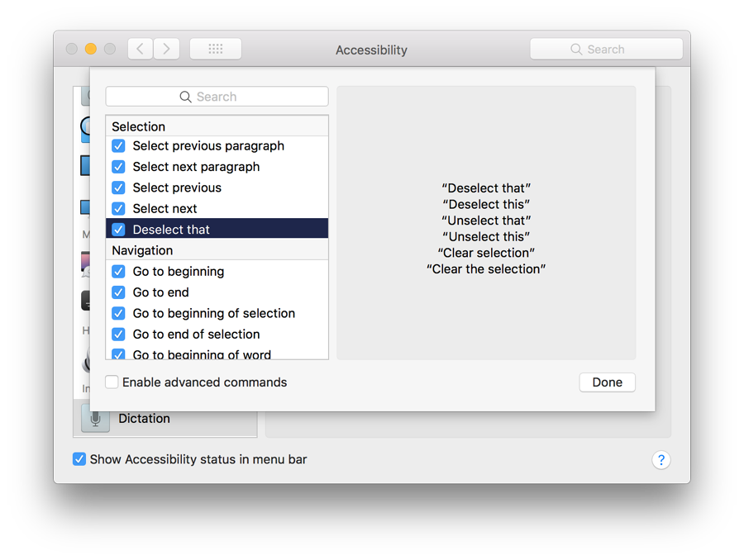
Task: Uncheck Select next paragraph command
Action: [x=118, y=167]
